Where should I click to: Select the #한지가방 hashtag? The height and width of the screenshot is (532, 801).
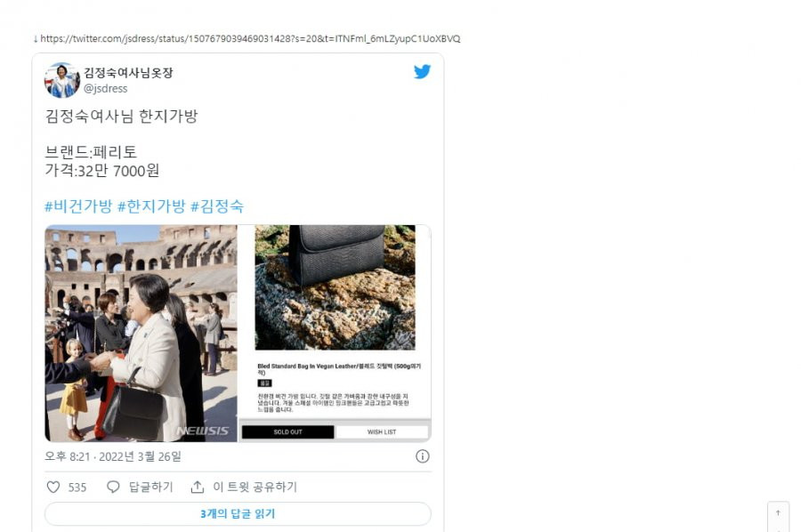151,206
